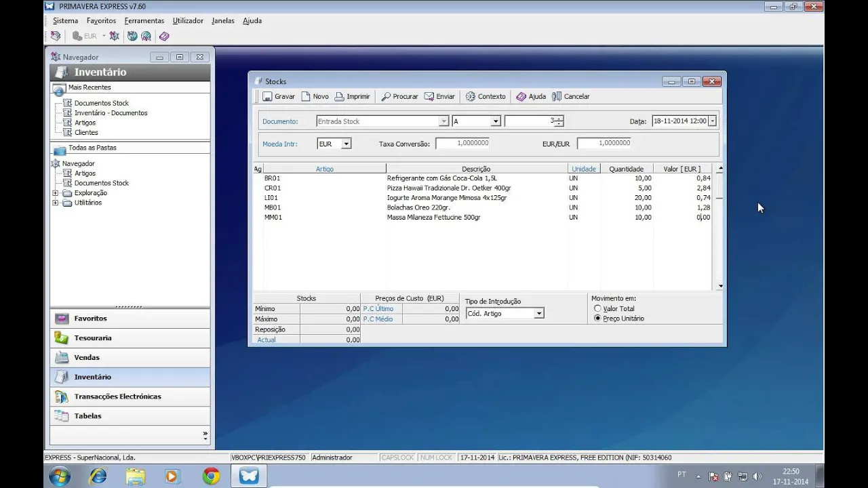Click LI01 quantity 20,00 cell
868x488 pixels.
(627, 198)
